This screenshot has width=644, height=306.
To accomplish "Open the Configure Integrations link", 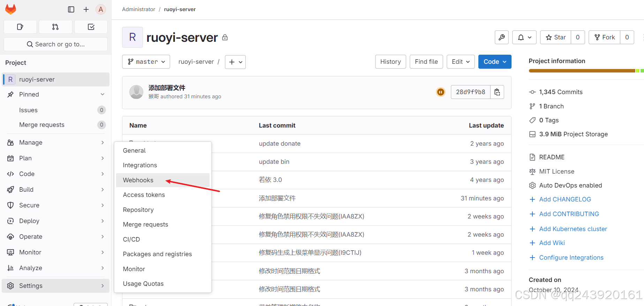I will [x=571, y=258].
